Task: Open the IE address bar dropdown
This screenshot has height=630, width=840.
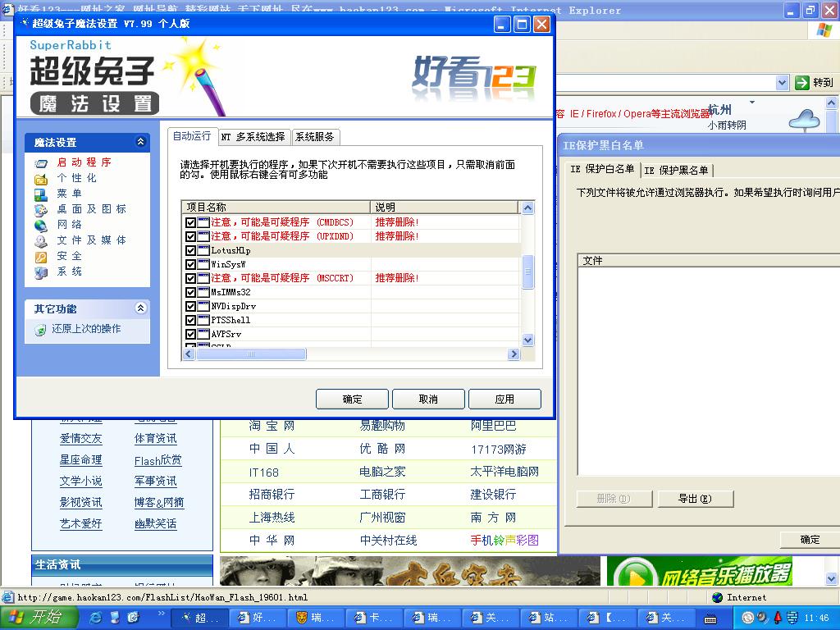Action: point(782,83)
